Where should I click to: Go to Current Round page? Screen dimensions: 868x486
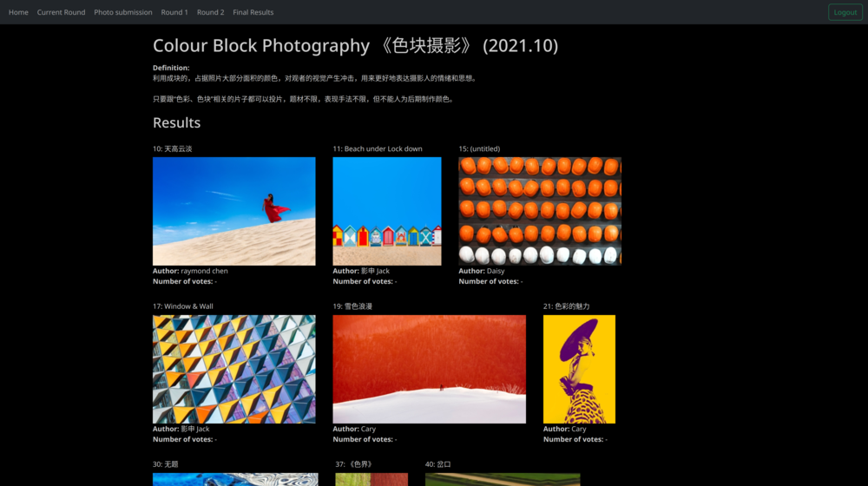tap(61, 12)
